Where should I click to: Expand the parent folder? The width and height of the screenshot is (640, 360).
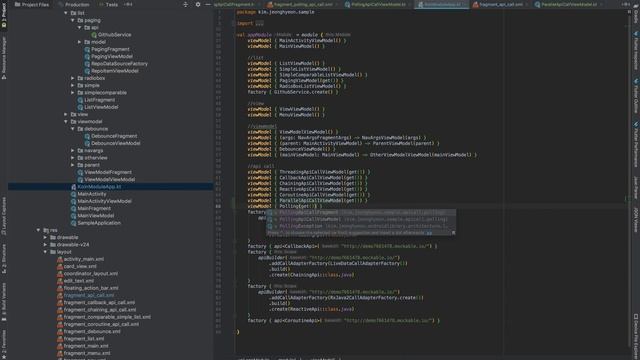coord(73,165)
